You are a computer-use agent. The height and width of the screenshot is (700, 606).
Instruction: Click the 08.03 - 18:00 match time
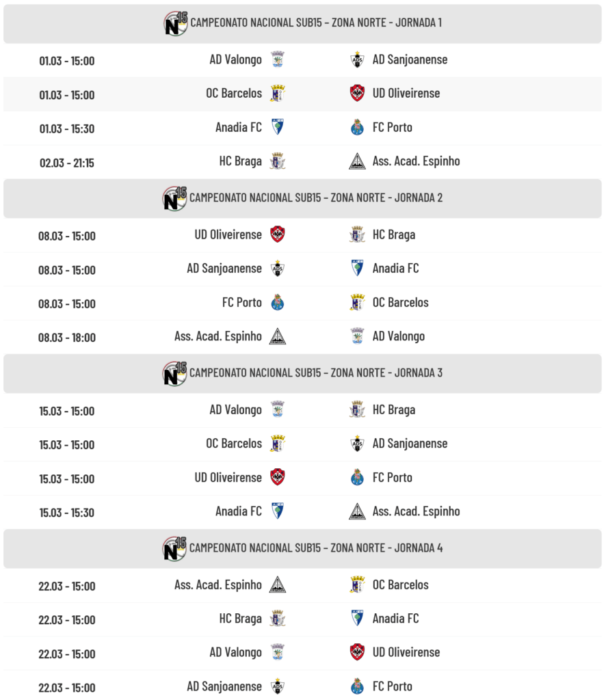(x=67, y=338)
